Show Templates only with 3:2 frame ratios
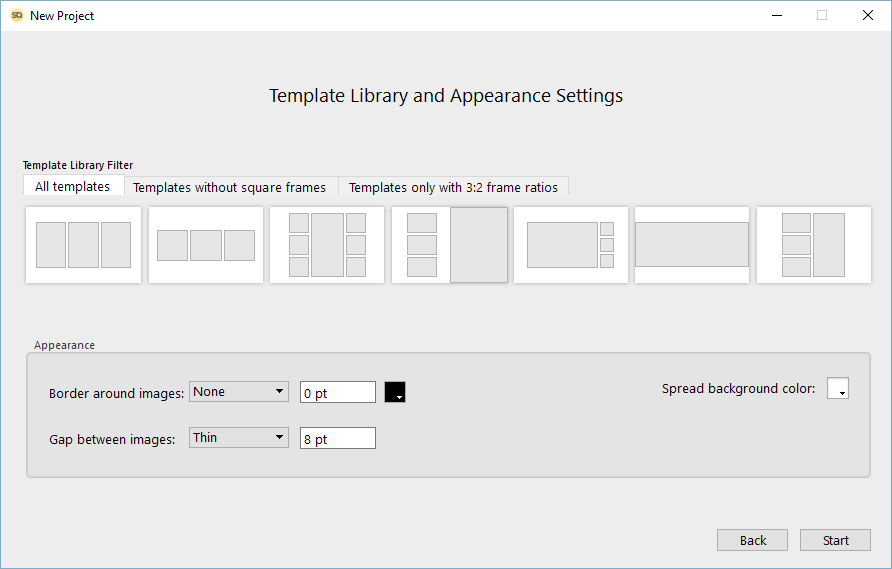 pos(453,187)
